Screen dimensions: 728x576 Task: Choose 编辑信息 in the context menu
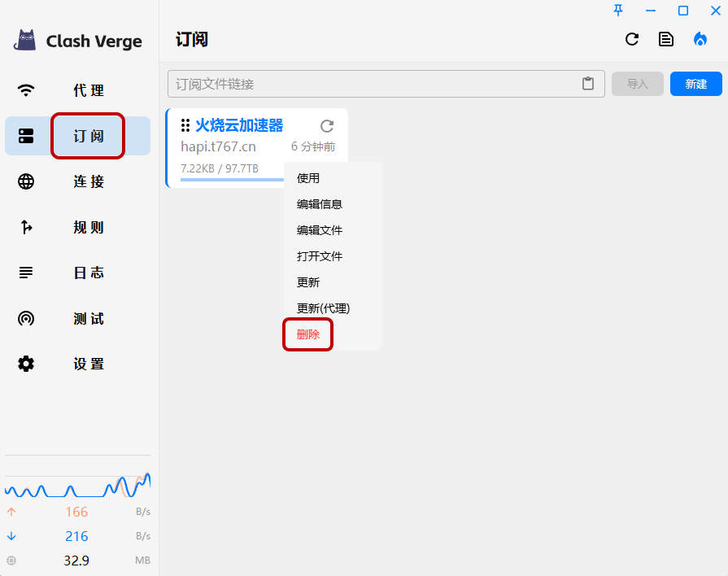[320, 204]
